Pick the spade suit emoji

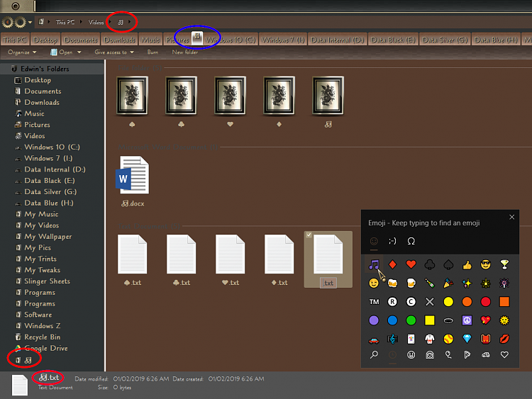click(448, 264)
